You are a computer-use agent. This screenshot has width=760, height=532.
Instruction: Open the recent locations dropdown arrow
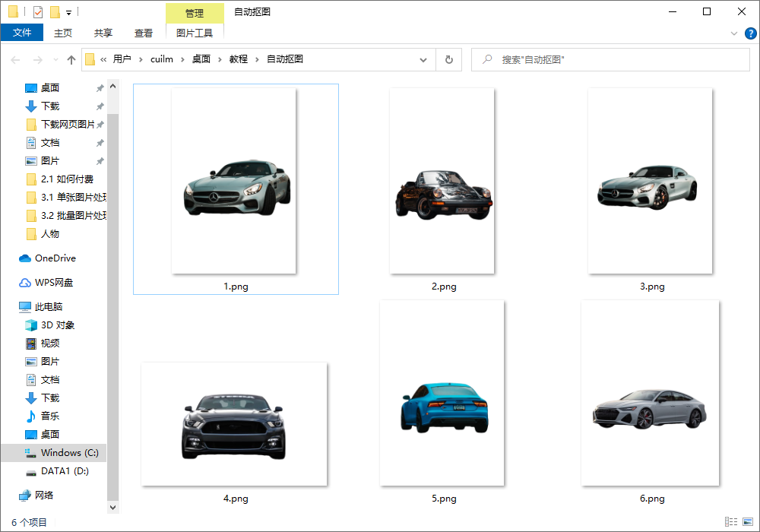click(55, 59)
